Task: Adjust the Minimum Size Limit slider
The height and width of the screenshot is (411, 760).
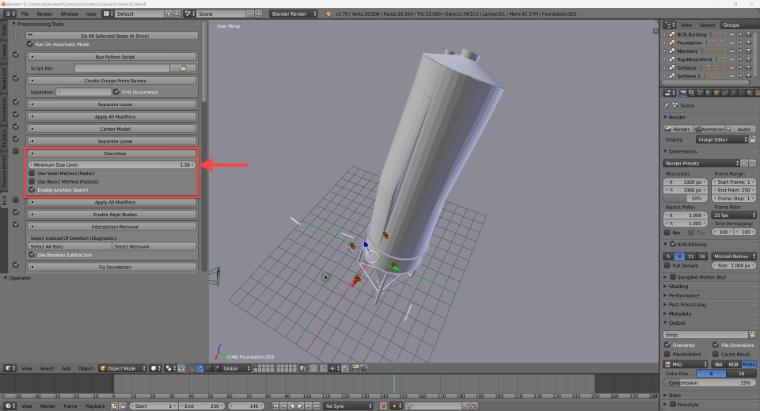Action: (x=112, y=165)
